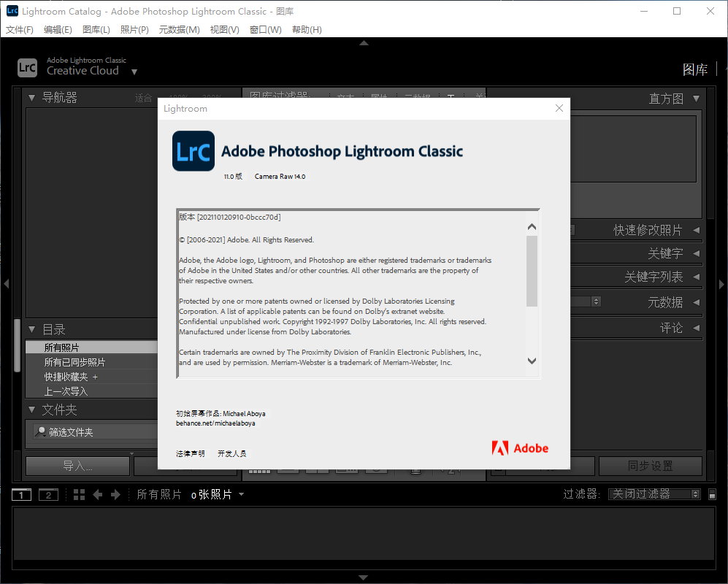
Task: Select 所有照片 in the catalog
Action: pos(91,347)
